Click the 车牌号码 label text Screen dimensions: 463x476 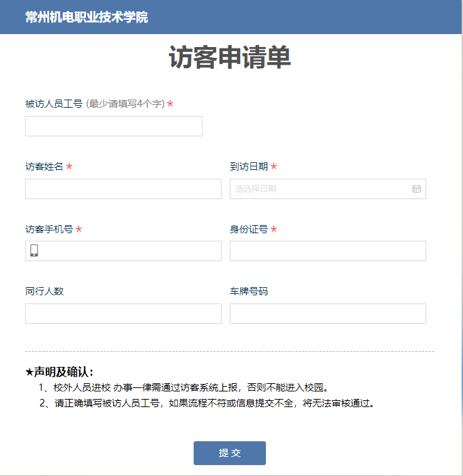(x=249, y=291)
